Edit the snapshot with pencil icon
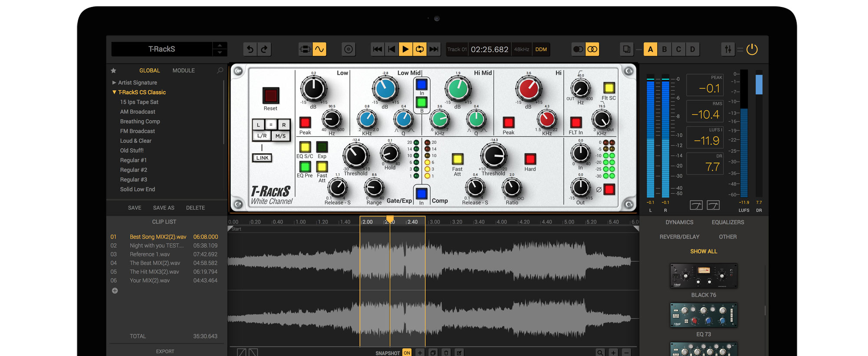 459,353
